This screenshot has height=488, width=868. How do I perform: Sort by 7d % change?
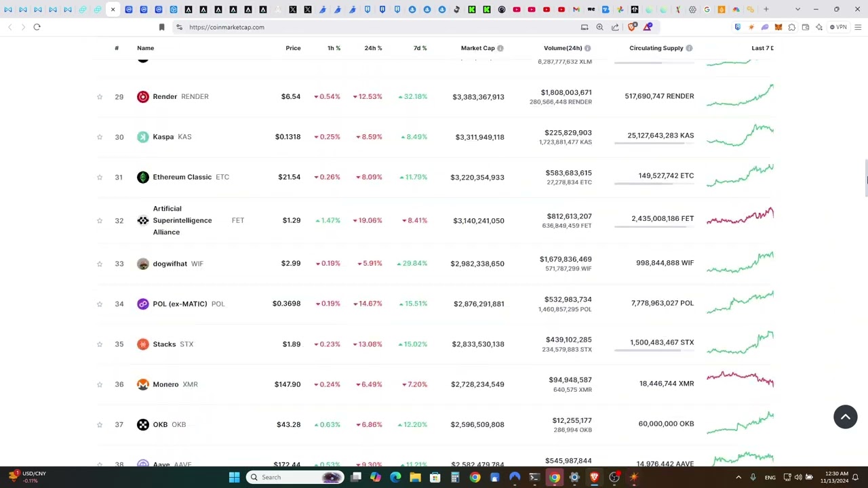[420, 48]
